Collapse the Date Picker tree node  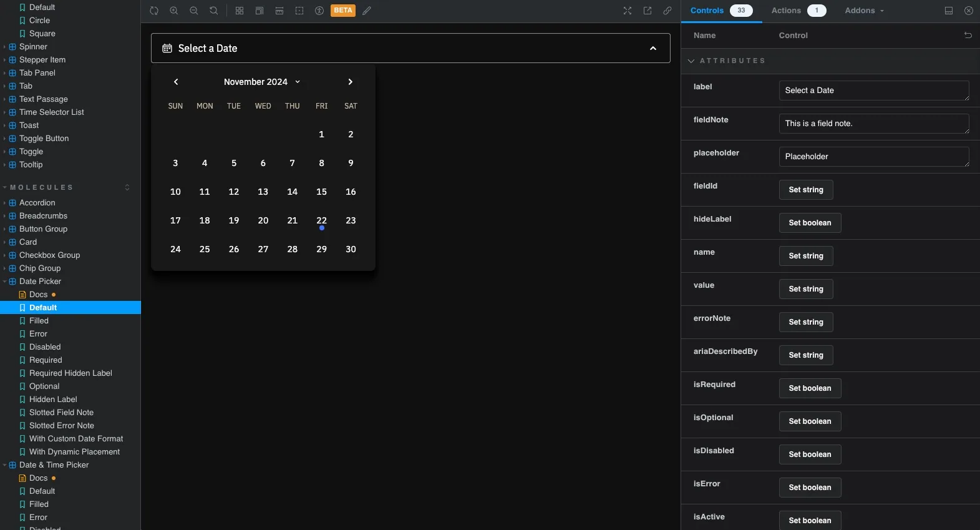[x=4, y=282]
